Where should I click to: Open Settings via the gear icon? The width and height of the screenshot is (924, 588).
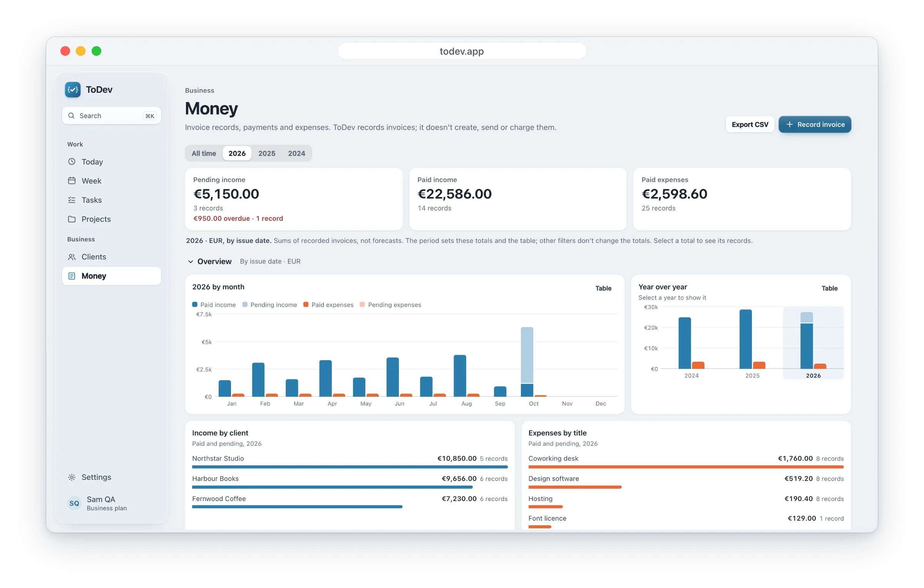click(x=72, y=477)
